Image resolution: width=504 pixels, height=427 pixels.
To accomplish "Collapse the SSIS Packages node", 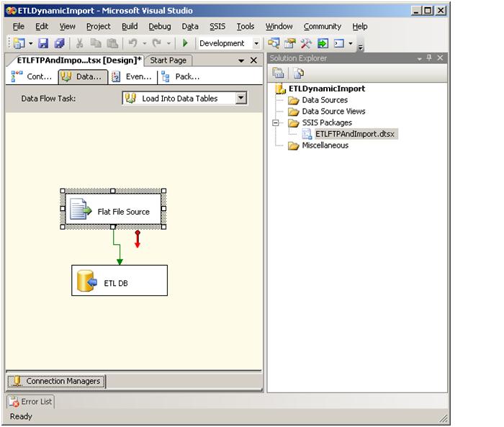I will [276, 123].
